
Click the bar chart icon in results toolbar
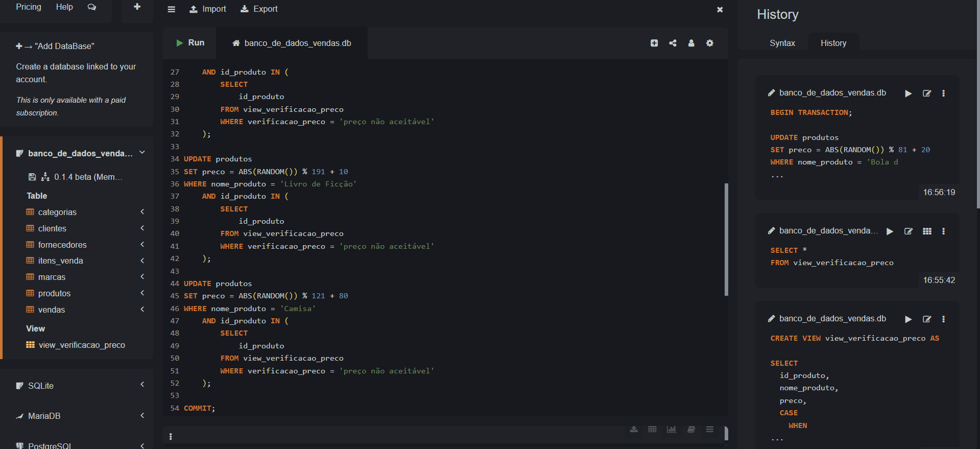coord(672,429)
